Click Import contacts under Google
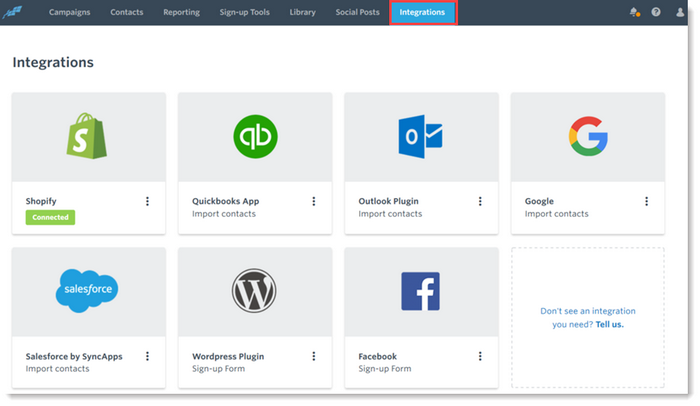The width and height of the screenshot is (700, 406). click(x=557, y=214)
